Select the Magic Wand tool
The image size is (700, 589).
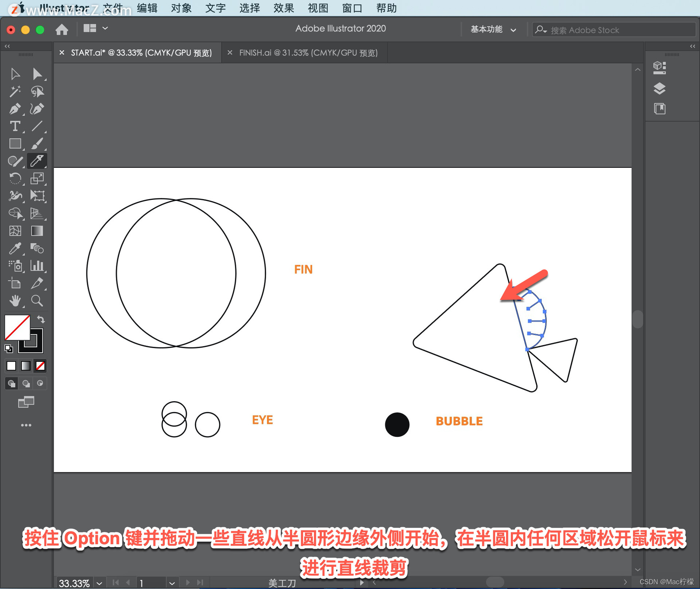pos(15,91)
